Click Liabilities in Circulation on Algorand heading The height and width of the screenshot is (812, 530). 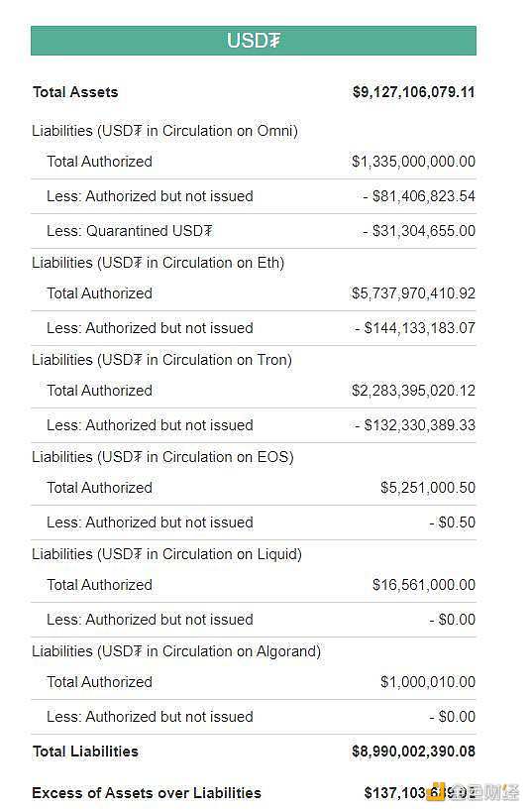click(x=176, y=651)
